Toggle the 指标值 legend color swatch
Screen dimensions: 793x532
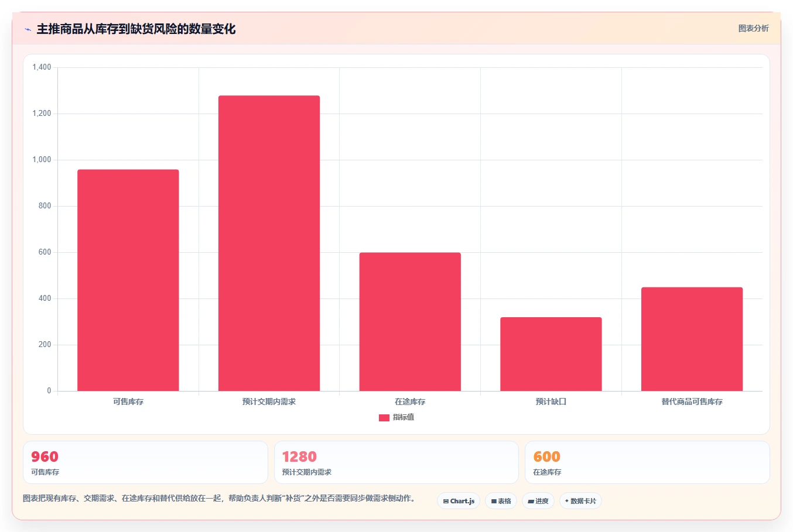pyautogui.click(x=384, y=417)
